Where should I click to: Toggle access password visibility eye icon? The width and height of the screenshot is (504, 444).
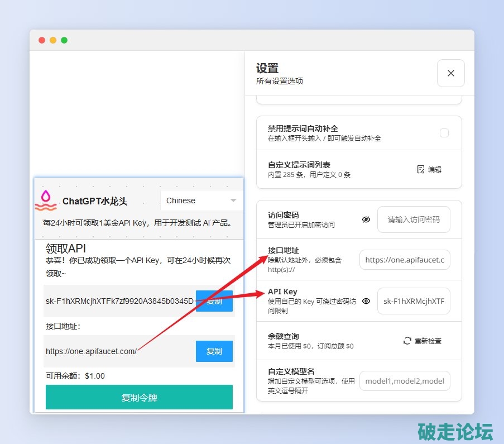pyautogui.click(x=366, y=219)
